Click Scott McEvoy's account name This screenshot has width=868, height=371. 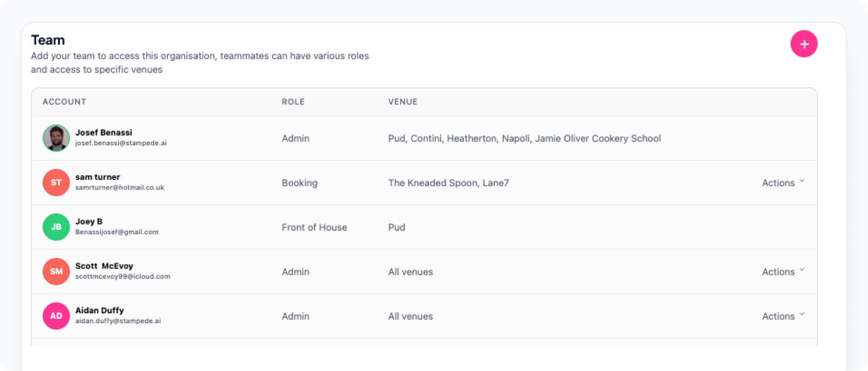click(104, 266)
